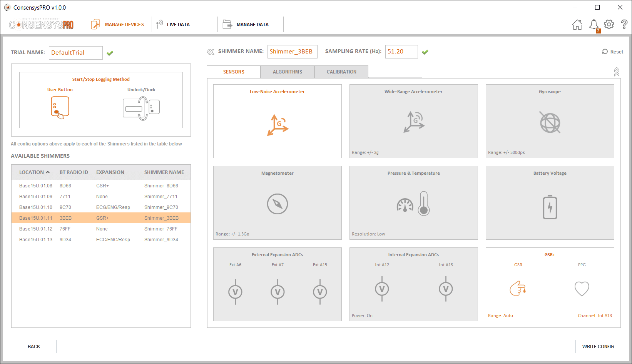Click the Manage Devices wrench icon
The image size is (632, 364).
[x=95, y=25]
